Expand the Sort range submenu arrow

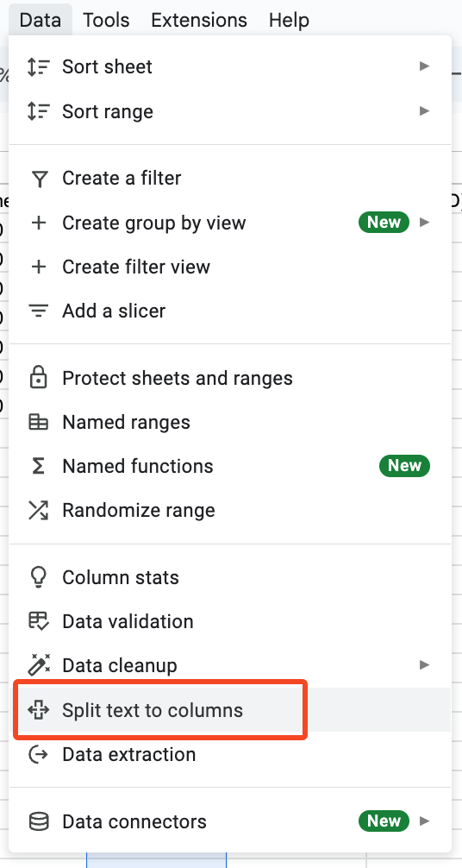(x=424, y=111)
